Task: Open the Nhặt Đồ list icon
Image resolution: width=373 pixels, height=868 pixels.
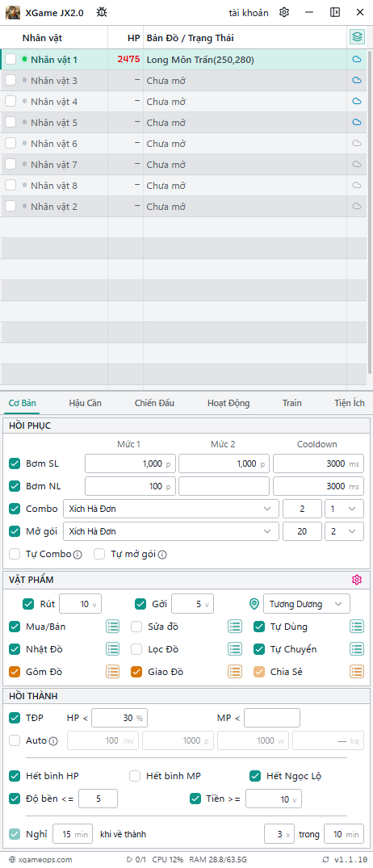Action: click(113, 649)
